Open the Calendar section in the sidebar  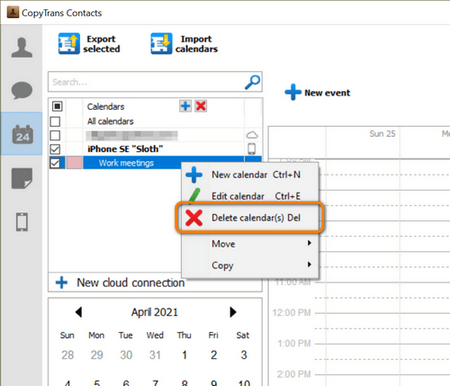pyautogui.click(x=22, y=134)
